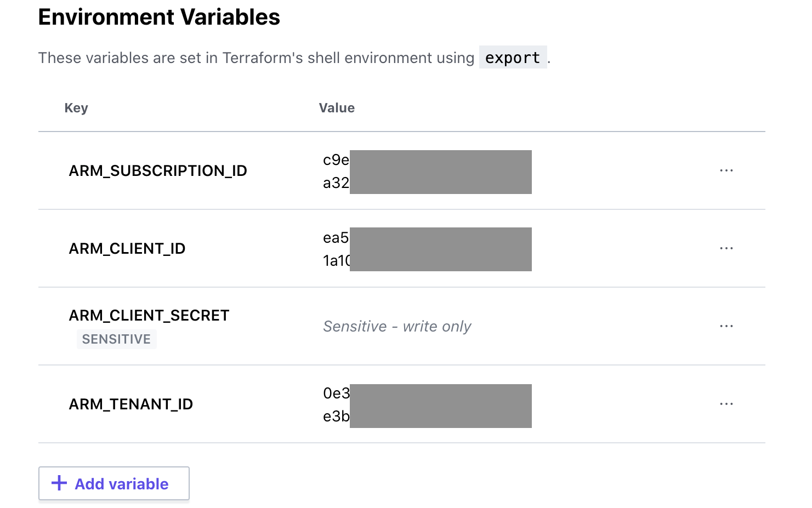Click the redacted value for ARM_TENANT_ID

(440, 406)
